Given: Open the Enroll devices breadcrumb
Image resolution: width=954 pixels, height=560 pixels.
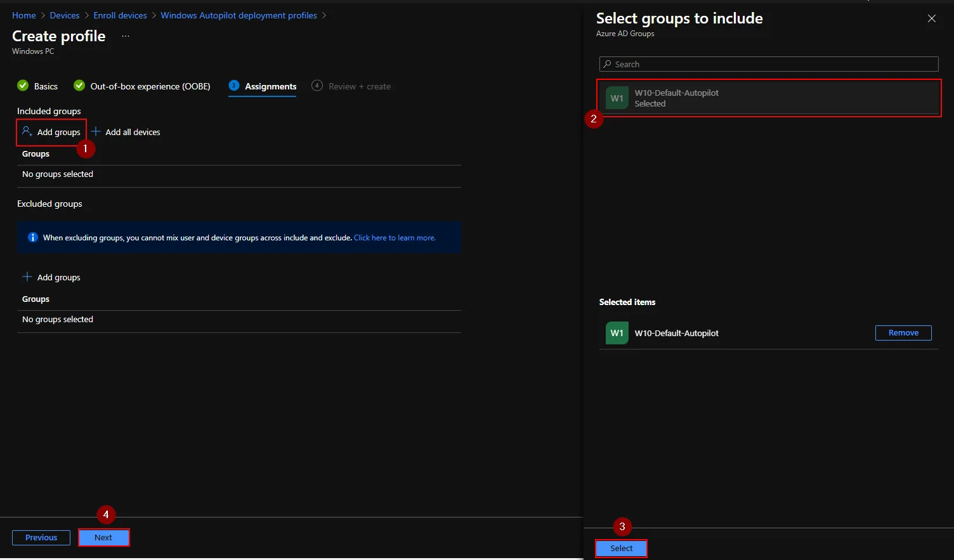Looking at the screenshot, I should pyautogui.click(x=120, y=15).
